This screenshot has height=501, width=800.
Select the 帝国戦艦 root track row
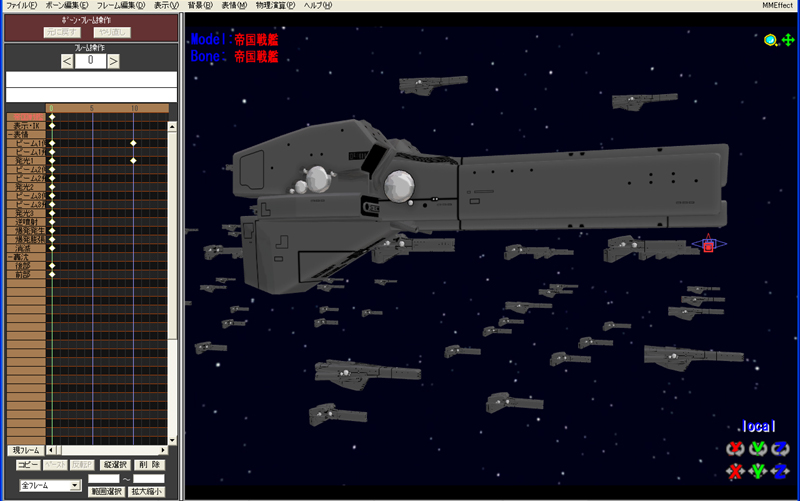[x=26, y=117]
